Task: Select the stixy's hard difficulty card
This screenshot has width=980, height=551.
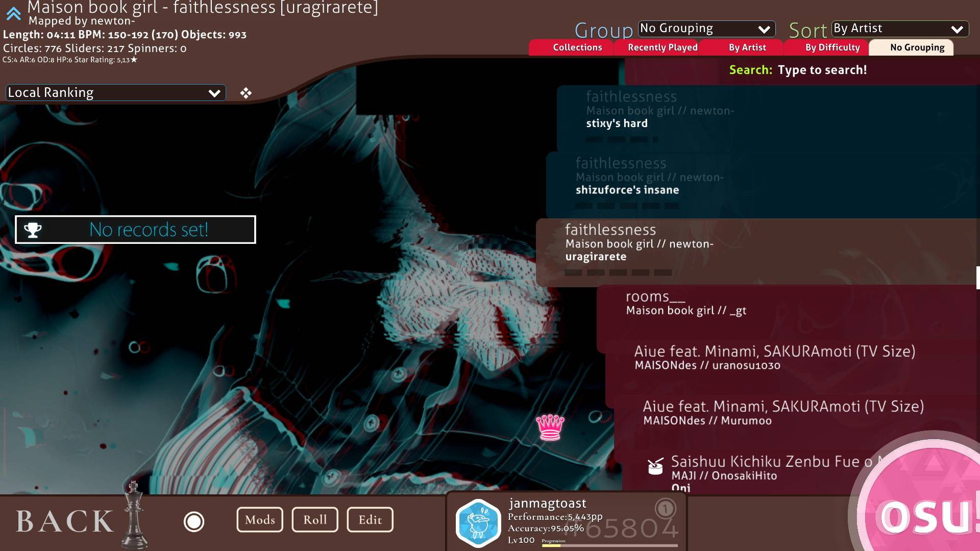Action: (768, 118)
